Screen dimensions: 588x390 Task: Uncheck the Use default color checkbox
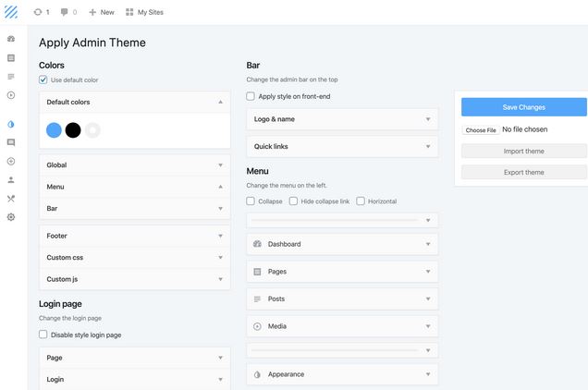(43, 79)
